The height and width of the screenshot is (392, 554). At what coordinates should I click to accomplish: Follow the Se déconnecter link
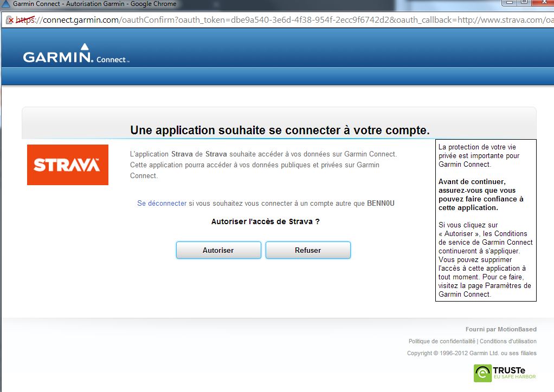pyautogui.click(x=162, y=203)
